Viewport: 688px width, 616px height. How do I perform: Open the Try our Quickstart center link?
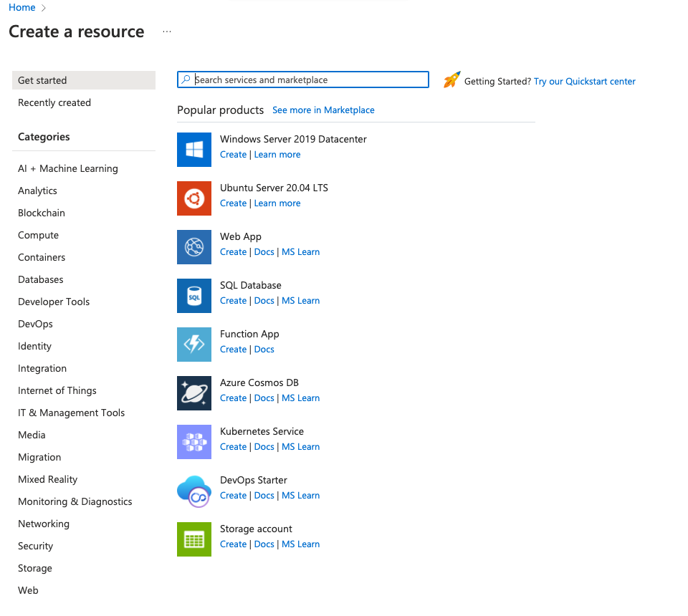[x=584, y=81]
